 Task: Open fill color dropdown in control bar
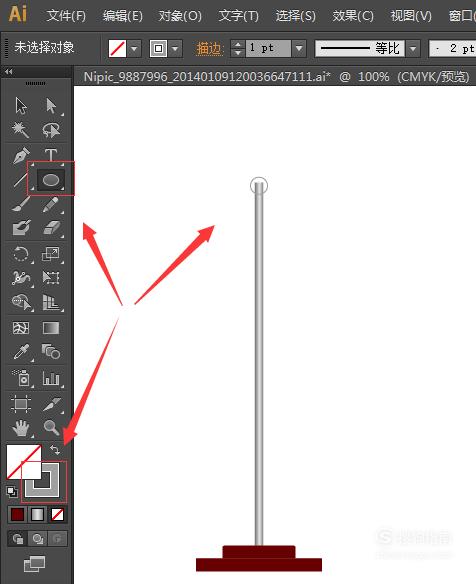click(x=134, y=48)
